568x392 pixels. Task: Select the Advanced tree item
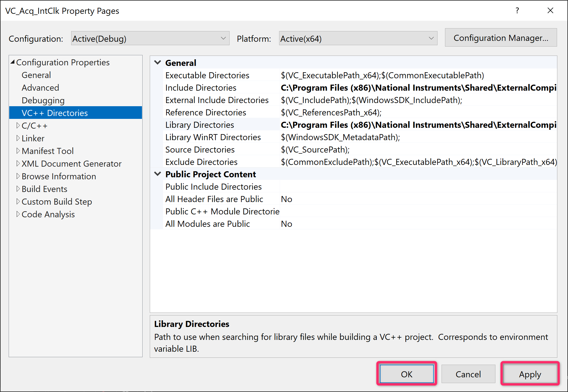coord(40,88)
